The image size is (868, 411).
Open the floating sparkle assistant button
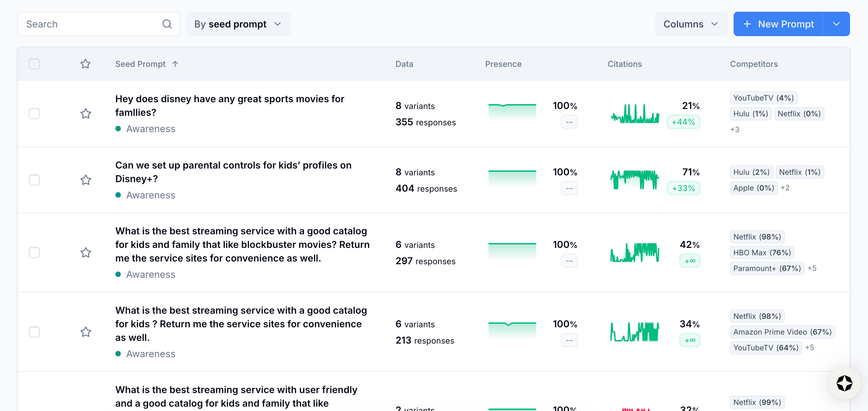[844, 383]
